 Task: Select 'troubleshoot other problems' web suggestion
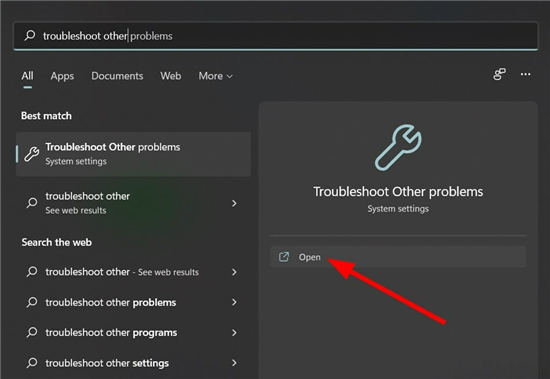coord(133,302)
